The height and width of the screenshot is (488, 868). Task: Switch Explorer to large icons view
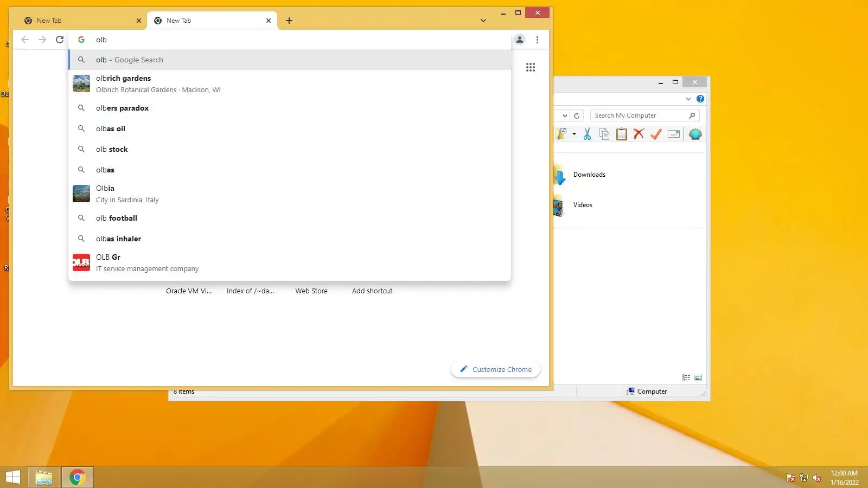tap(698, 378)
